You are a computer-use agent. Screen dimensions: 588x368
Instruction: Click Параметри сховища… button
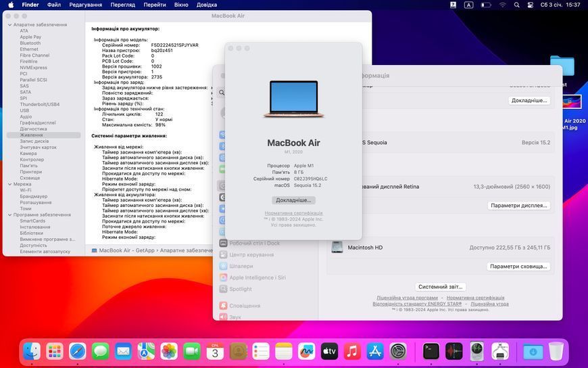[x=518, y=267]
